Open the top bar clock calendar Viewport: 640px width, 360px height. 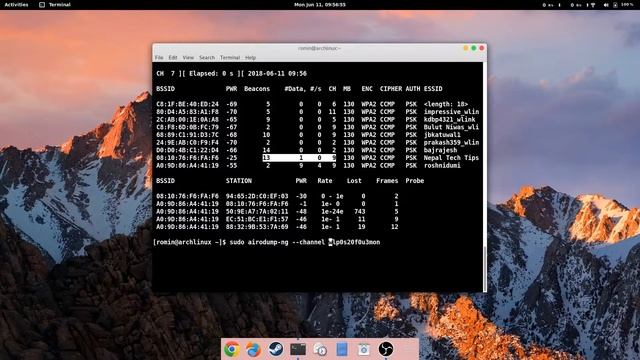click(320, 5)
